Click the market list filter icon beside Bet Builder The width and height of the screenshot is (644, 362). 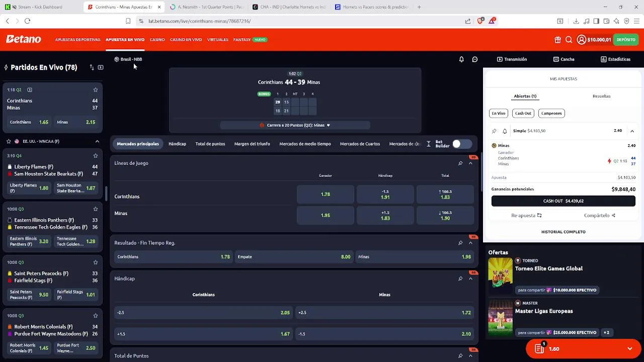point(429,144)
